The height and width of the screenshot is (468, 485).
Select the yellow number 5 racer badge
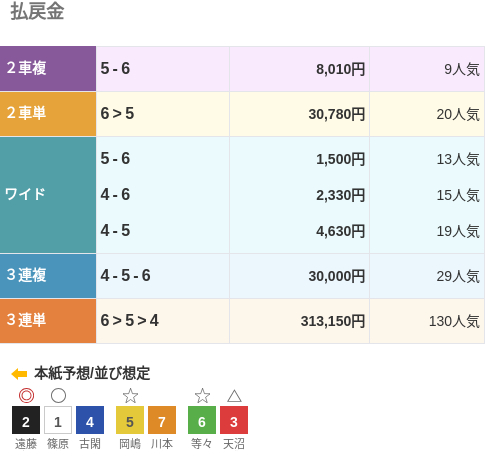click(130, 420)
